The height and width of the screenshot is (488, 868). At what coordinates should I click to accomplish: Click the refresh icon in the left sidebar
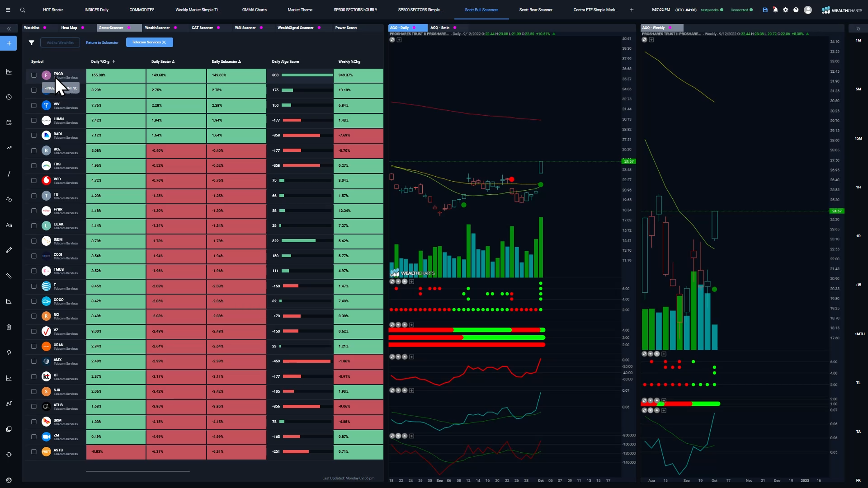tap(9, 352)
